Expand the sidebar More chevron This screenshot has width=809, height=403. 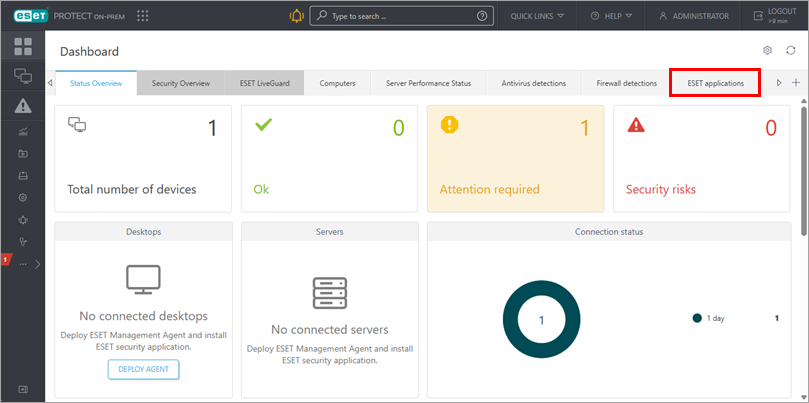pyautogui.click(x=37, y=265)
